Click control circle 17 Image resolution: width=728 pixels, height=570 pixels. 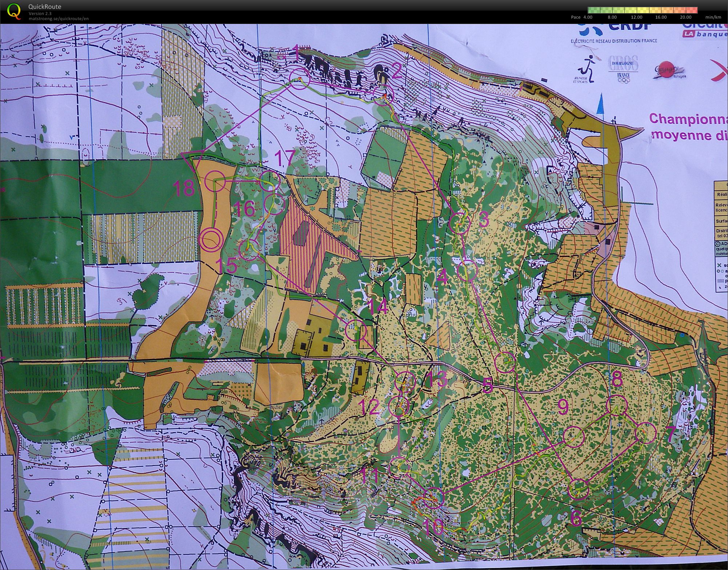[269, 181]
